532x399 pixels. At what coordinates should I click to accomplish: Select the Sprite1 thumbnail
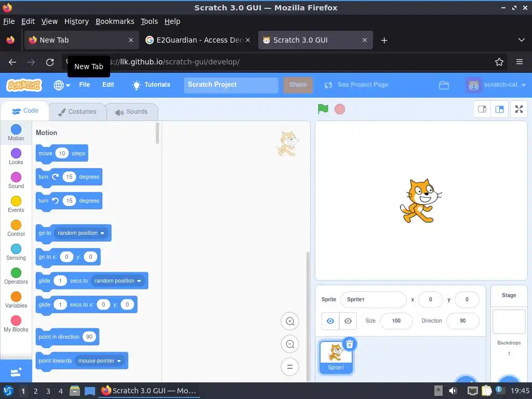(x=336, y=357)
